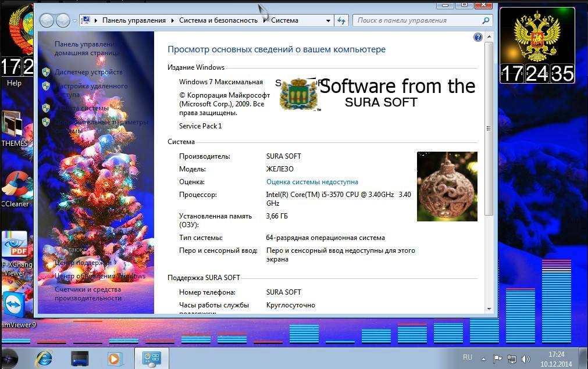Click 'Windows 7 Максимальная' text

(x=221, y=82)
